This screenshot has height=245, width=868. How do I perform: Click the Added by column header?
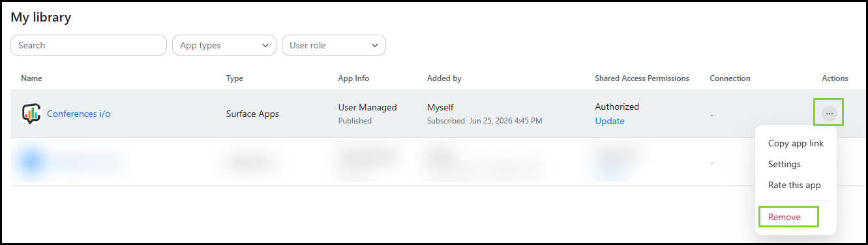(x=444, y=78)
